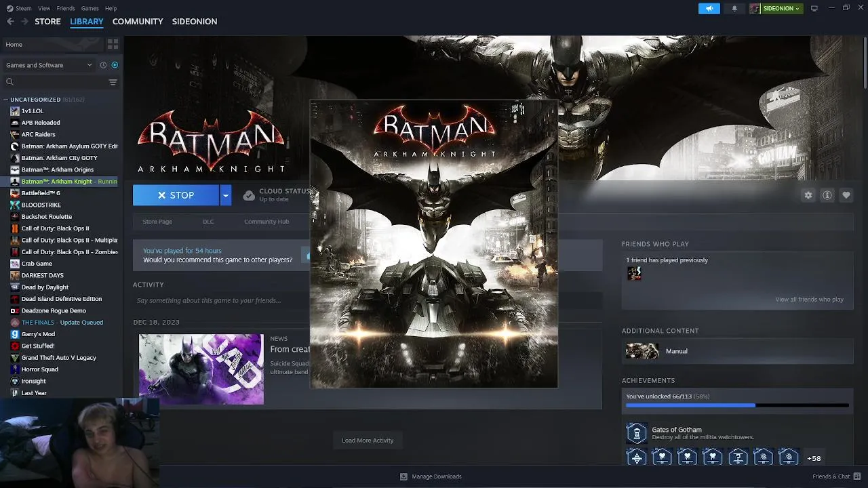Expand the +58 more achievements
The width and height of the screenshot is (868, 488).
pyautogui.click(x=814, y=458)
